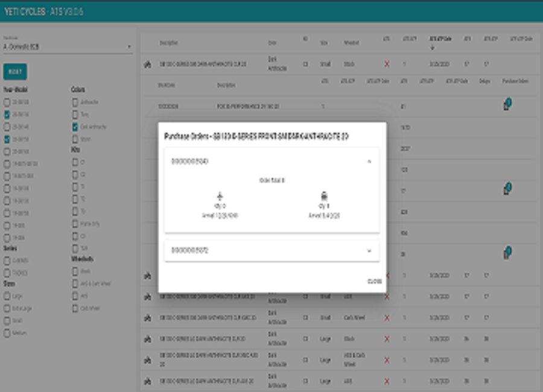Expand the second purchase order panel
This screenshot has width=543, height=392.
click(272, 250)
